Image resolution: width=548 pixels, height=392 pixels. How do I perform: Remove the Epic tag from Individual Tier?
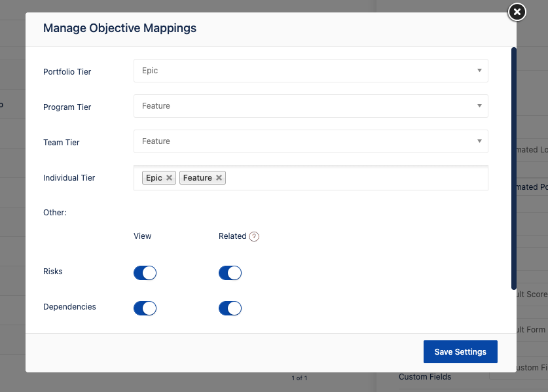point(169,178)
